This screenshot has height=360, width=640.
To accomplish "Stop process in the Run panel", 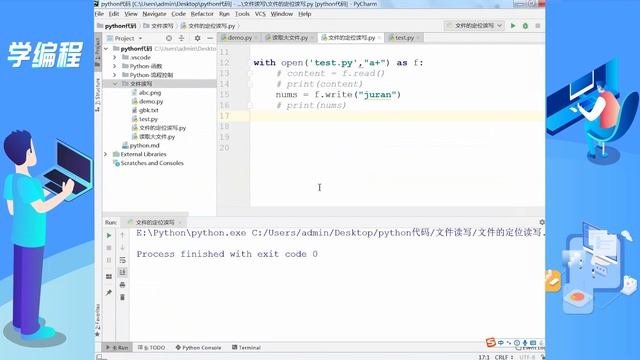I will click(x=109, y=248).
